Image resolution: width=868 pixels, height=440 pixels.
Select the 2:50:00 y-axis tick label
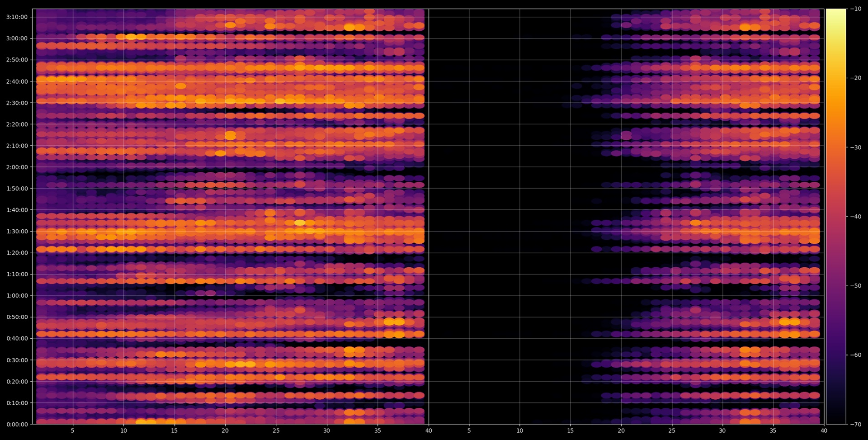tap(17, 60)
